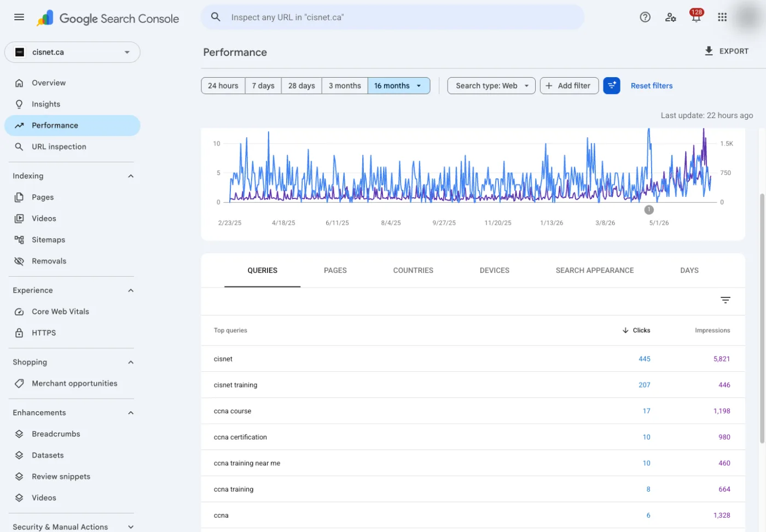Click the URL inspection magnifier icon
Screen dimensions: 766x532
(x=19, y=147)
